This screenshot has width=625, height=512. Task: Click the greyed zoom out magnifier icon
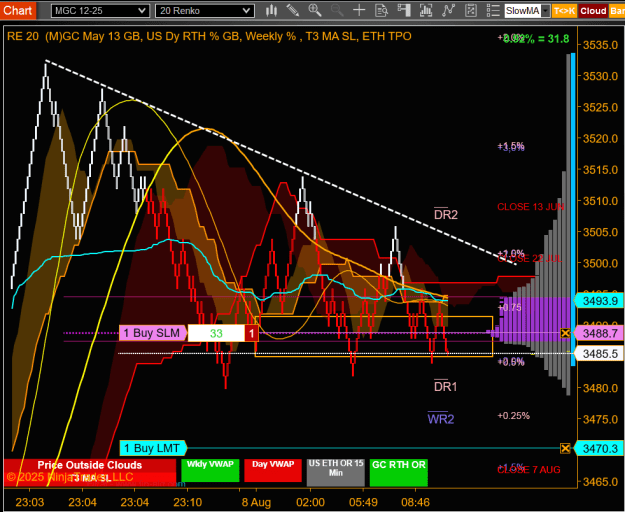[337, 11]
